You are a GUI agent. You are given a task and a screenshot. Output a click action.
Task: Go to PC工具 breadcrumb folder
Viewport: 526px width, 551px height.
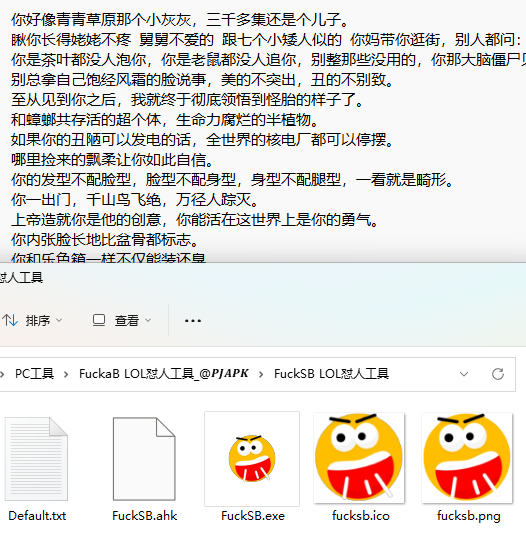(34, 374)
